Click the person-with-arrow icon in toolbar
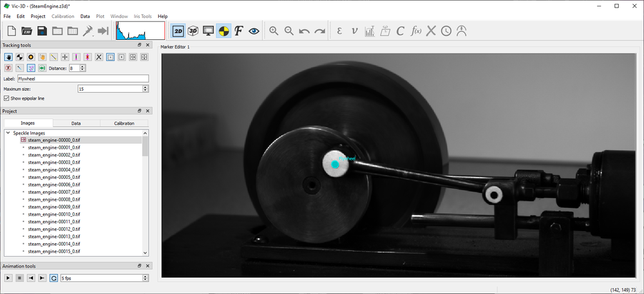Viewport: 644px width, 294px height. point(461,31)
